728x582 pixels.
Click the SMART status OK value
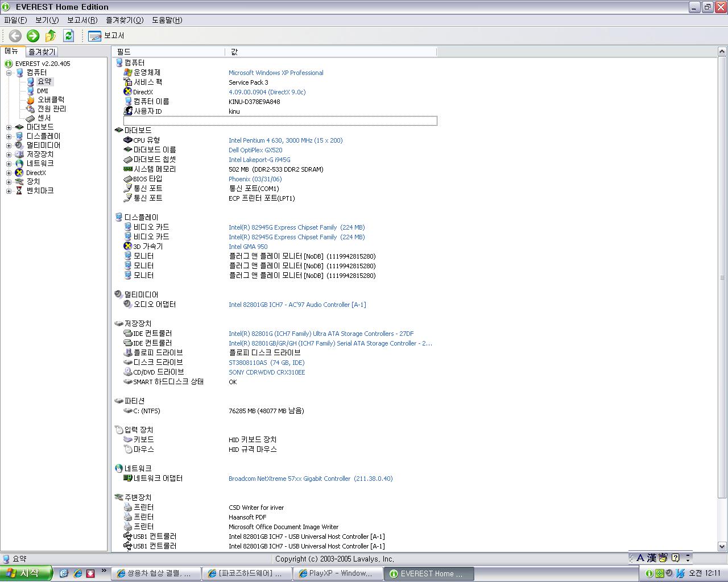click(x=233, y=382)
